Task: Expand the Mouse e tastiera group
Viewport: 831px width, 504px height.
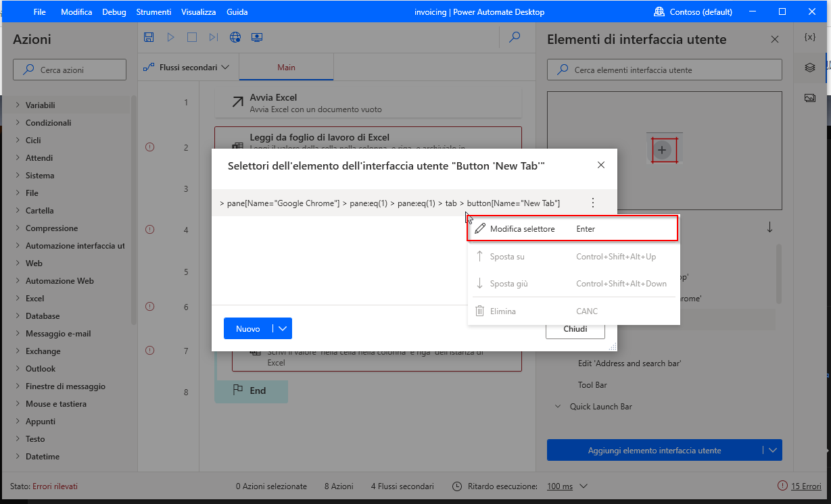Action: 18,404
